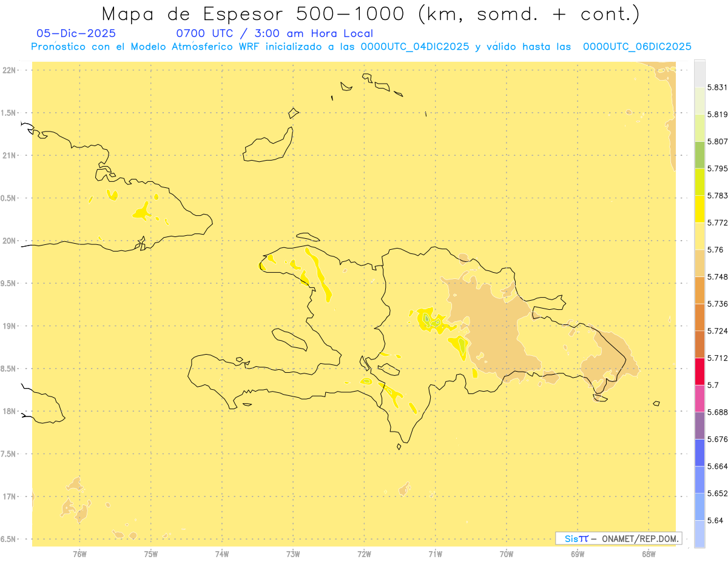Image resolution: width=728 pixels, height=562 pixels.
Task: Click the blue swatch between 5.664 and 5.676
Action: point(699,452)
